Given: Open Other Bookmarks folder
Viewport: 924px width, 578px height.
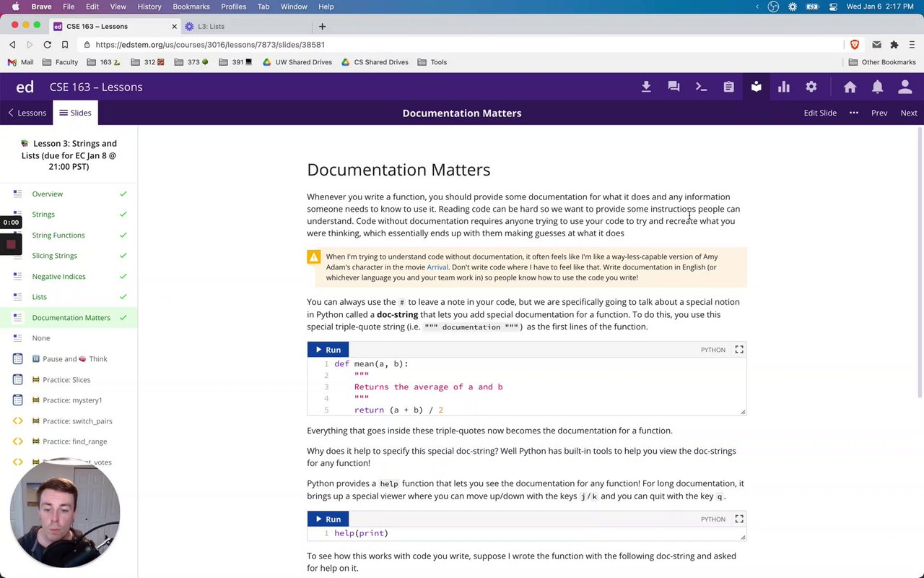Looking at the screenshot, I should (882, 62).
